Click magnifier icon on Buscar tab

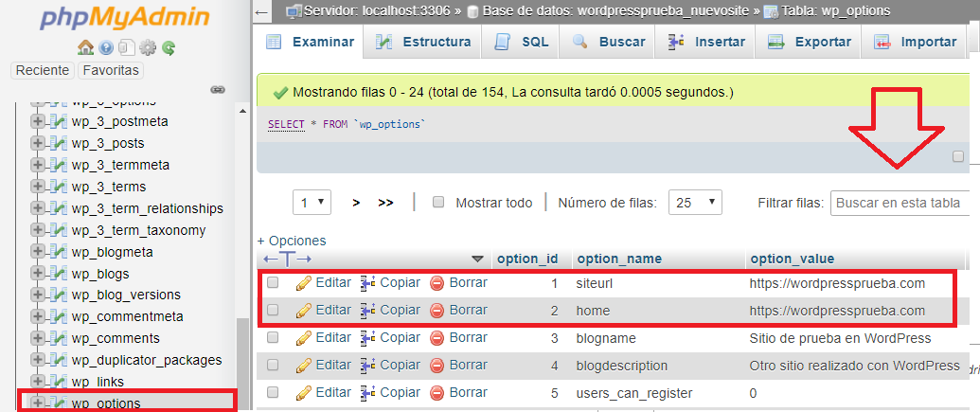point(580,42)
